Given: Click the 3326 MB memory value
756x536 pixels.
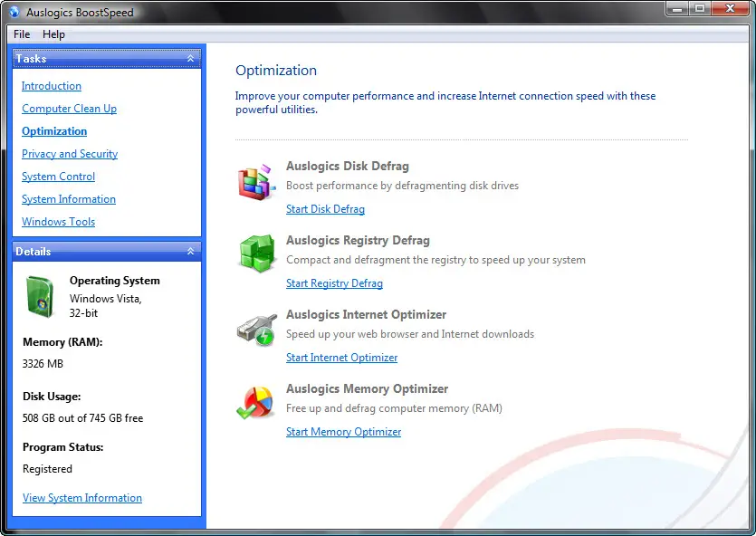Looking at the screenshot, I should pos(43,363).
